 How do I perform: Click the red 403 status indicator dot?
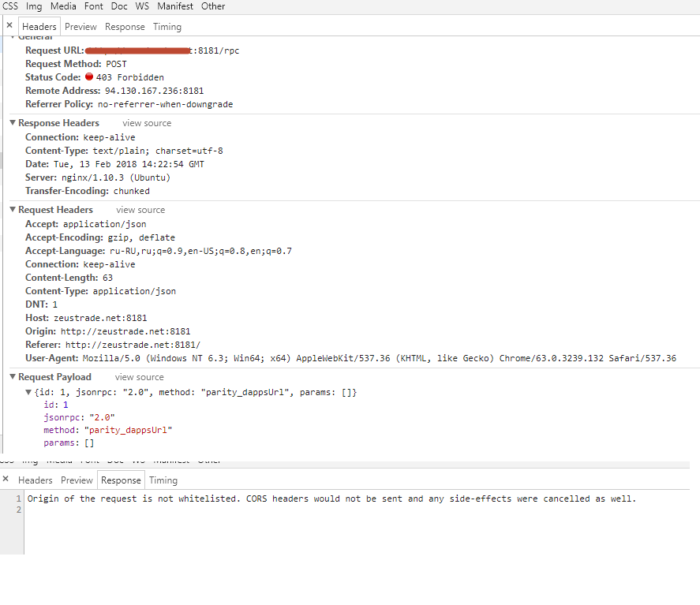pyautogui.click(x=89, y=77)
